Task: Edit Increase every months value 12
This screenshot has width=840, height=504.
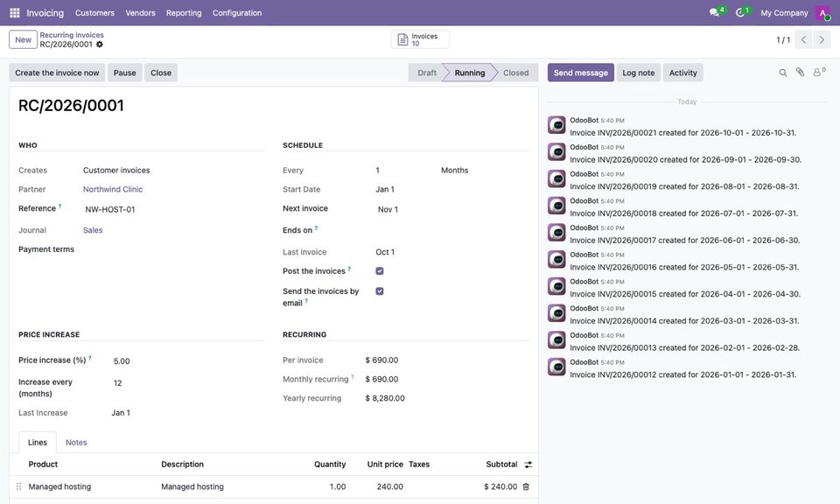Action: point(187,383)
